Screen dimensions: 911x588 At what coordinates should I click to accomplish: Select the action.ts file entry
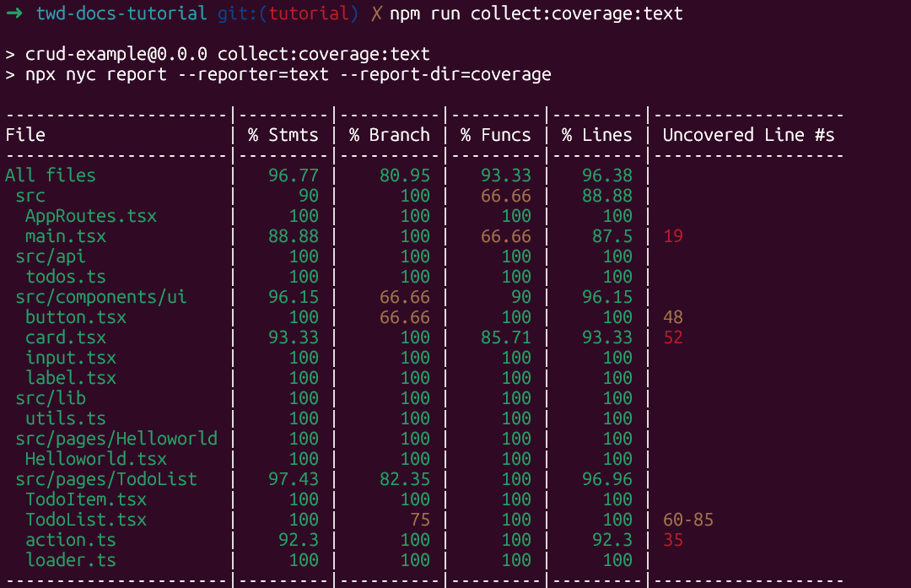point(71,540)
